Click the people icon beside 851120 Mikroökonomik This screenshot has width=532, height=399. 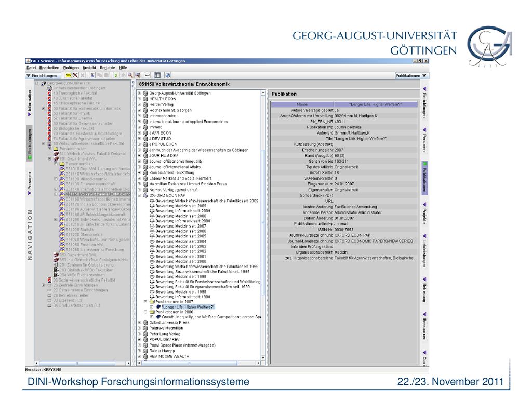pyautogui.click(x=62, y=179)
